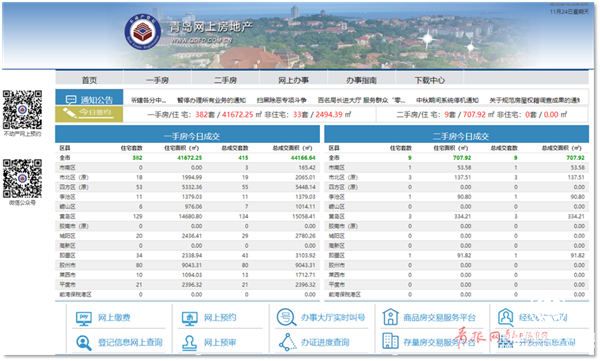Go to the 首页 navigation tab
600x361 pixels.
[89, 80]
